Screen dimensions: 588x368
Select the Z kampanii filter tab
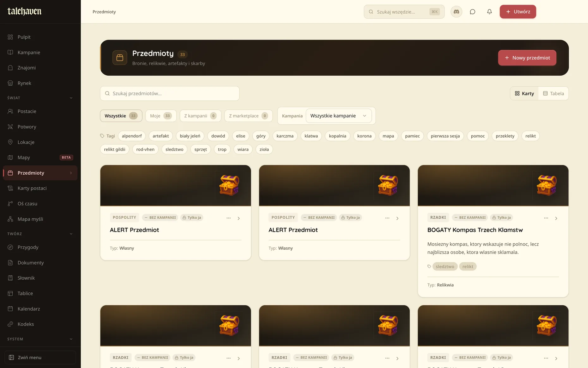[x=200, y=116]
